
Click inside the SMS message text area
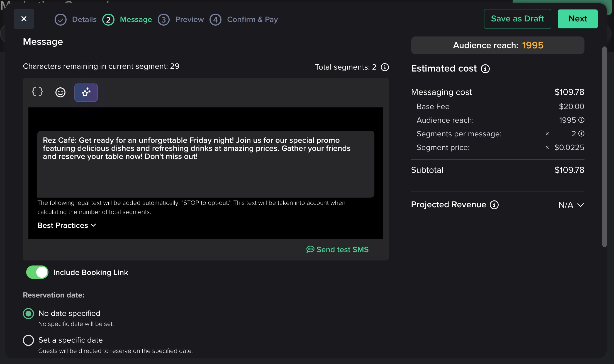[x=206, y=164]
